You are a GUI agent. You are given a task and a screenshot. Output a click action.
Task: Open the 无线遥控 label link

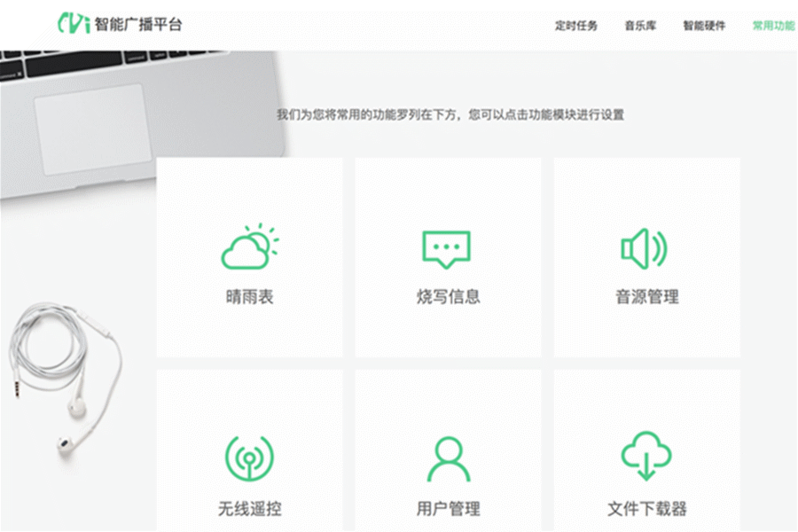[249, 509]
